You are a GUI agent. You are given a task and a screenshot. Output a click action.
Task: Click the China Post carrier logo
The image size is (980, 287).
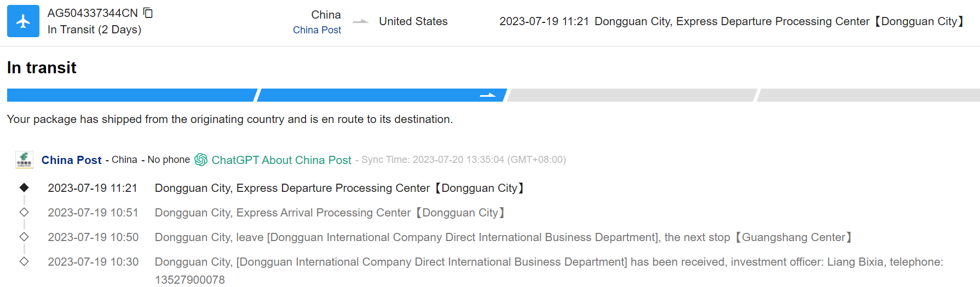[x=24, y=160]
